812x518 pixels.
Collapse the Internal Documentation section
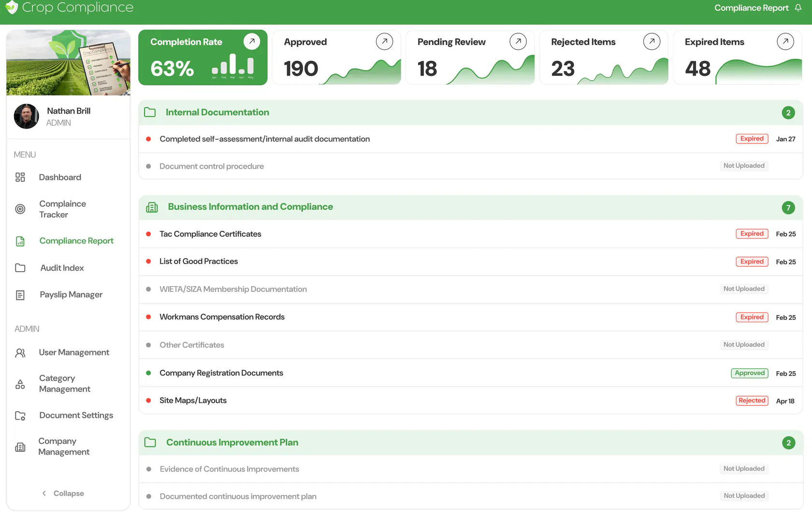pos(471,113)
